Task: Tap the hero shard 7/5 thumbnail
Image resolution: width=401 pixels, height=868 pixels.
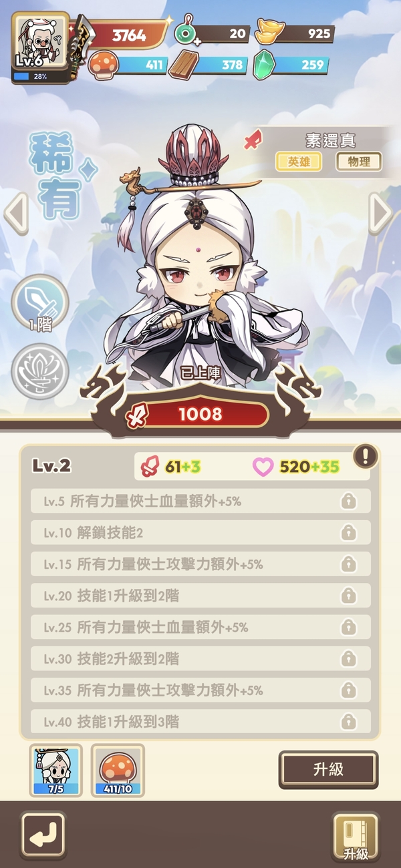Action: coord(56,771)
